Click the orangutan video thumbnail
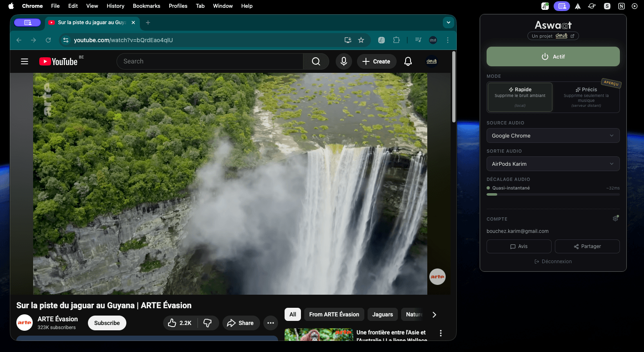This screenshot has width=644, height=352. (319, 334)
